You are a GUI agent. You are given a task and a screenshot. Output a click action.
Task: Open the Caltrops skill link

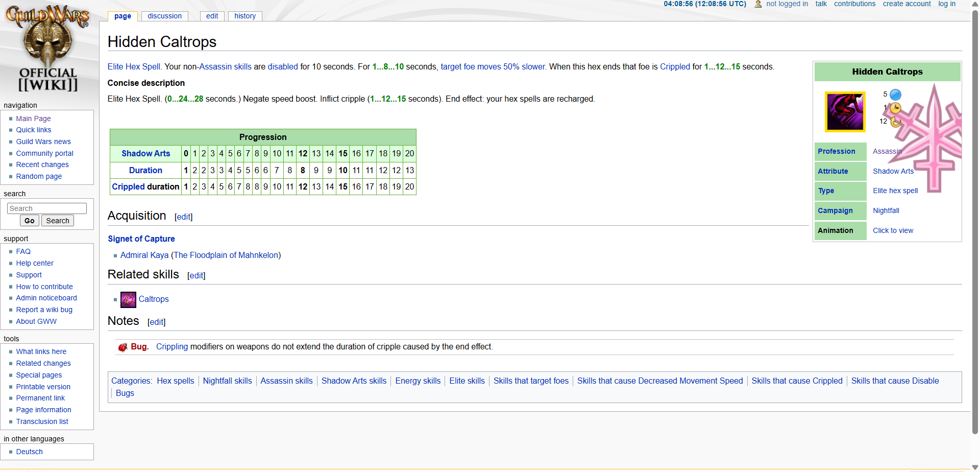[x=154, y=299]
